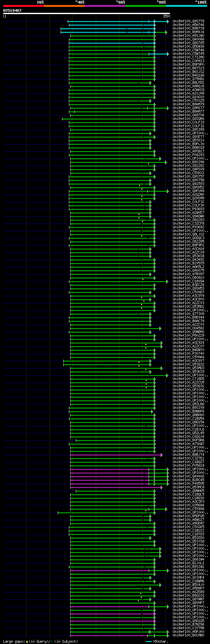Click the UniRef100_Q10GX0 entry
The width and height of the screenshot is (210, 644).
coord(188,97)
